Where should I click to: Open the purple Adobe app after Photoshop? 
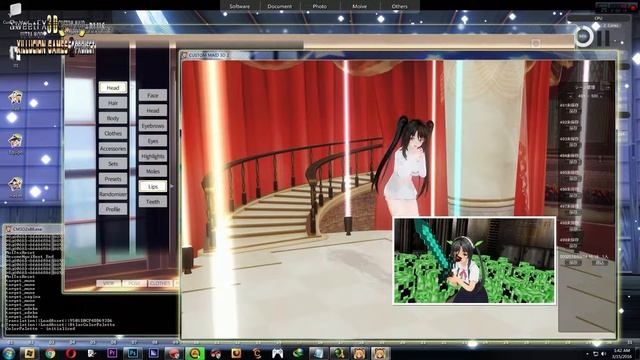click(x=153, y=353)
